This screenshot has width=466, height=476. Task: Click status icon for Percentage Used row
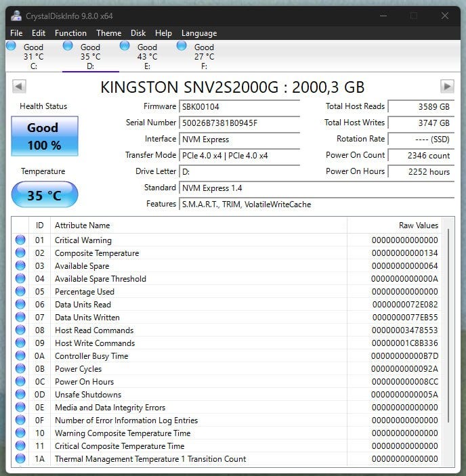pyautogui.click(x=20, y=291)
